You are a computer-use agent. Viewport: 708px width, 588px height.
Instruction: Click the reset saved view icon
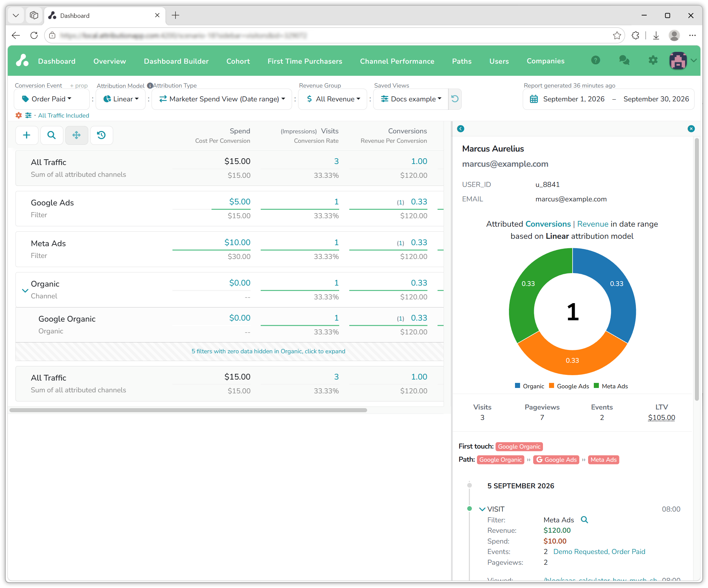pos(455,99)
